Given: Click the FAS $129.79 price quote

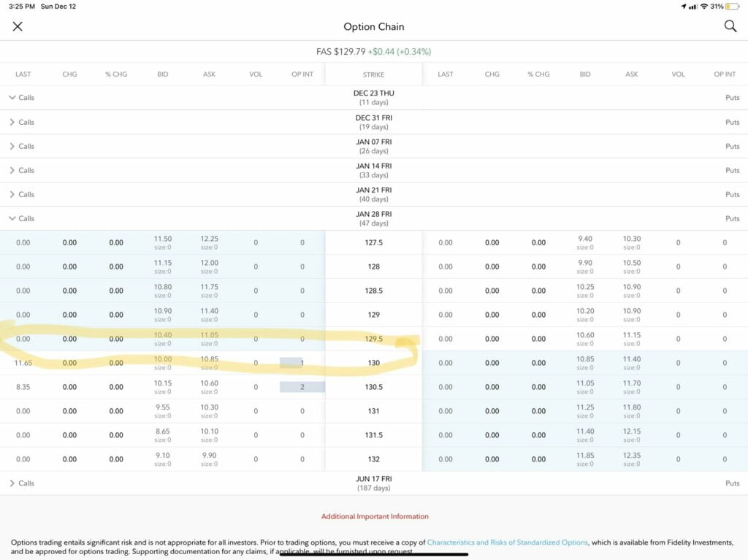Looking at the screenshot, I should [x=374, y=52].
